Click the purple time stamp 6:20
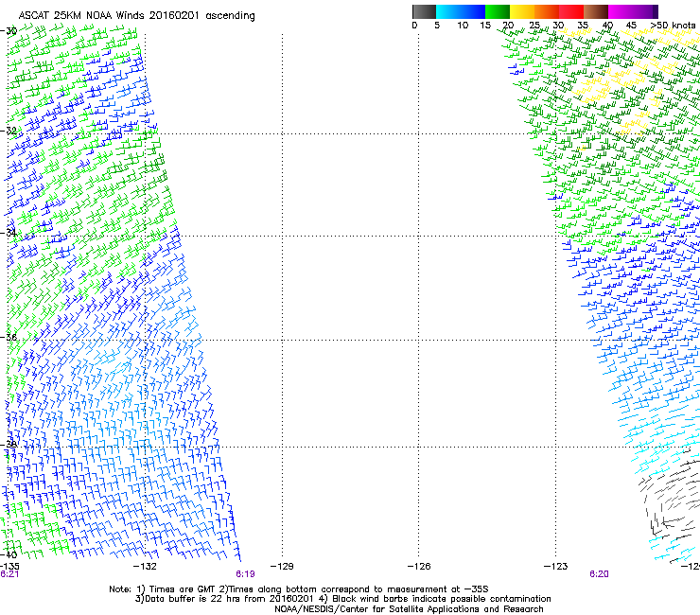700x615 pixels. coord(599,574)
